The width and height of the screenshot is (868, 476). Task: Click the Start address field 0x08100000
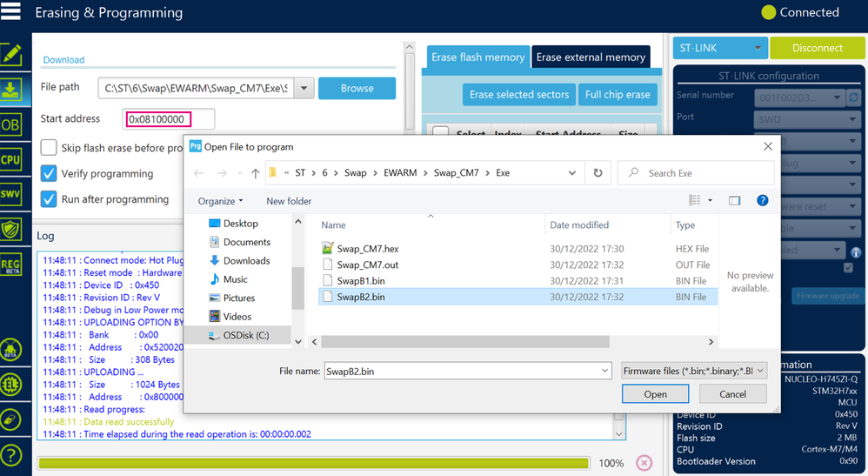pyautogui.click(x=168, y=119)
